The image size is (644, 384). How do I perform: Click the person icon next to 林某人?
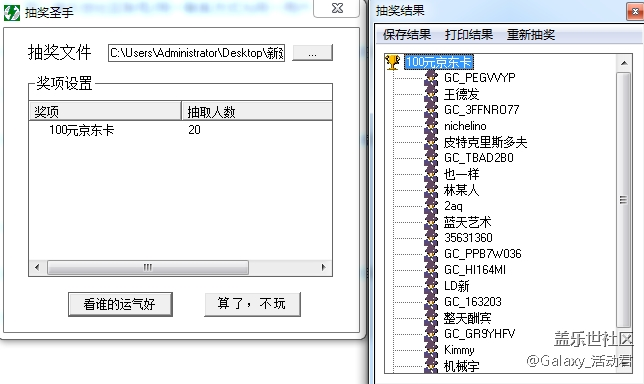431,190
